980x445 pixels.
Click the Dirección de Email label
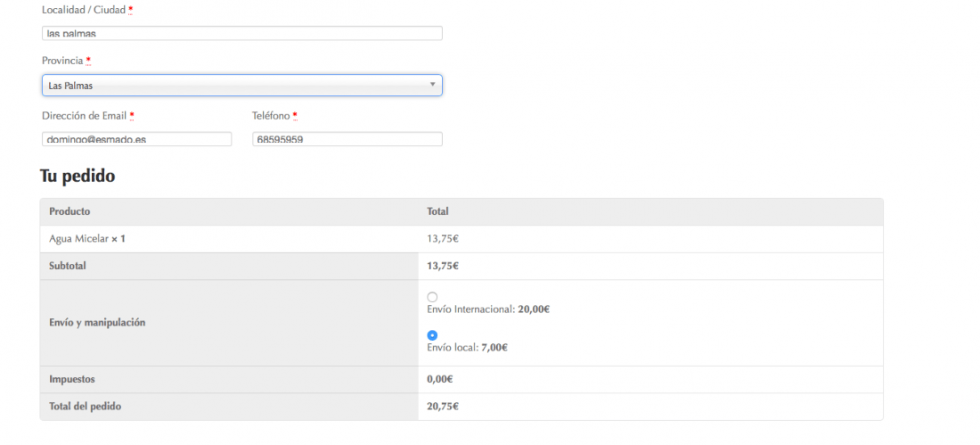85,116
